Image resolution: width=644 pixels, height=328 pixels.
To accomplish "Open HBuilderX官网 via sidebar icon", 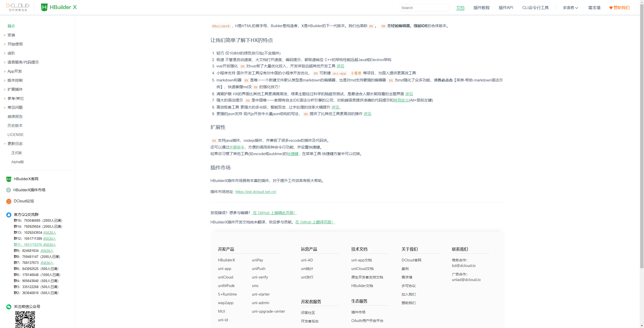I will pyautogui.click(x=8, y=179).
